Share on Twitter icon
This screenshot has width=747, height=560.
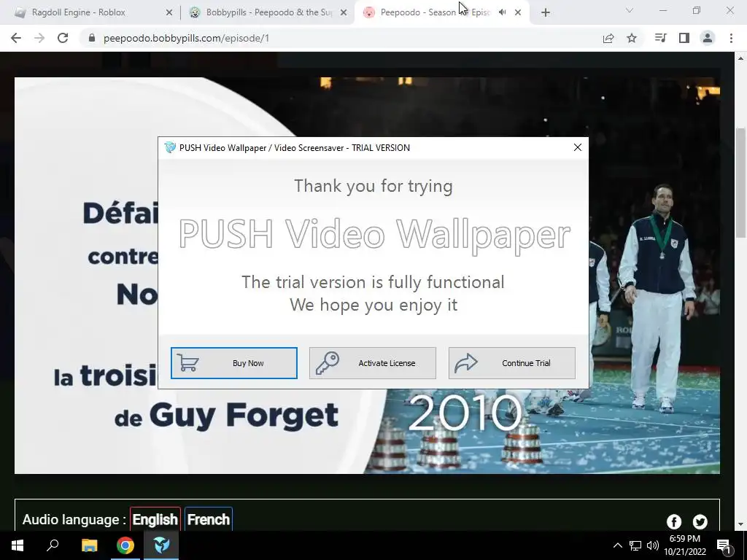700,522
